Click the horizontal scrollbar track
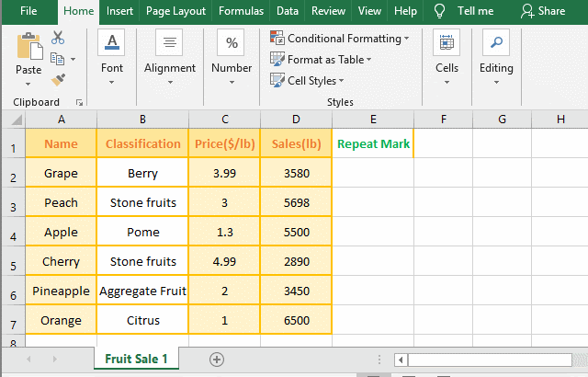The image size is (588, 377). point(490,360)
